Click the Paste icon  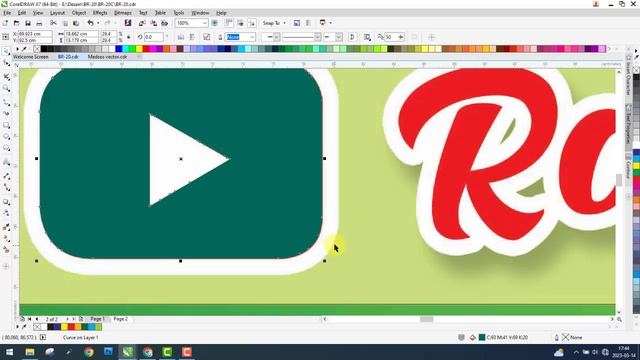[x=76, y=23]
